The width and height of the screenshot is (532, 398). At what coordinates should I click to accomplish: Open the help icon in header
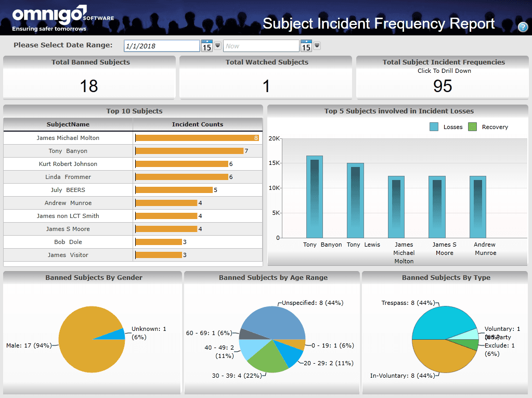[523, 28]
